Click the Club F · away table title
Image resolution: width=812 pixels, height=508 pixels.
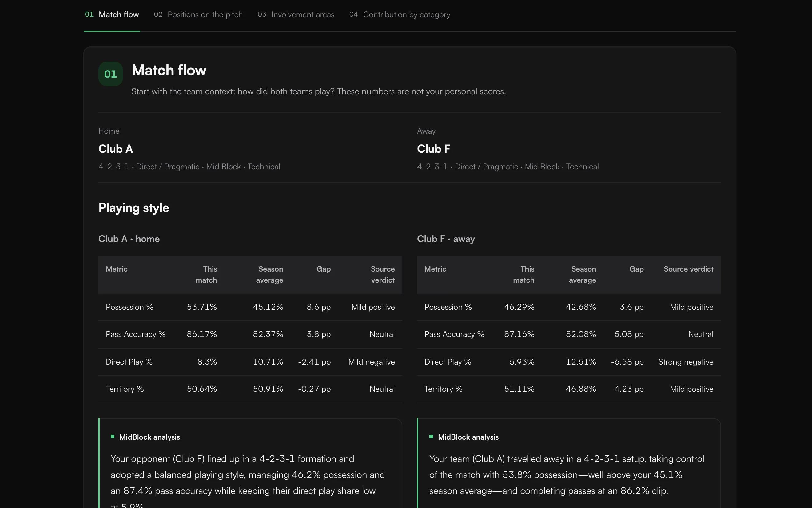click(x=446, y=239)
